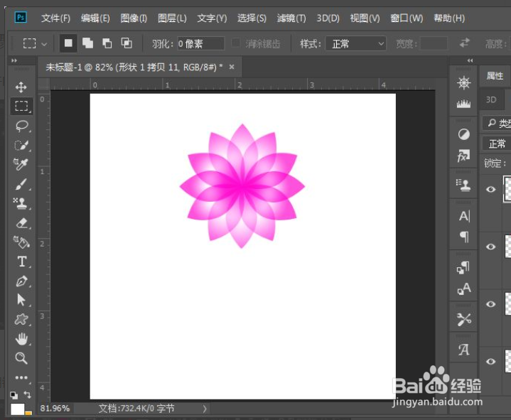Select the Custom Shape tool
The width and height of the screenshot is (511, 420).
(21, 319)
